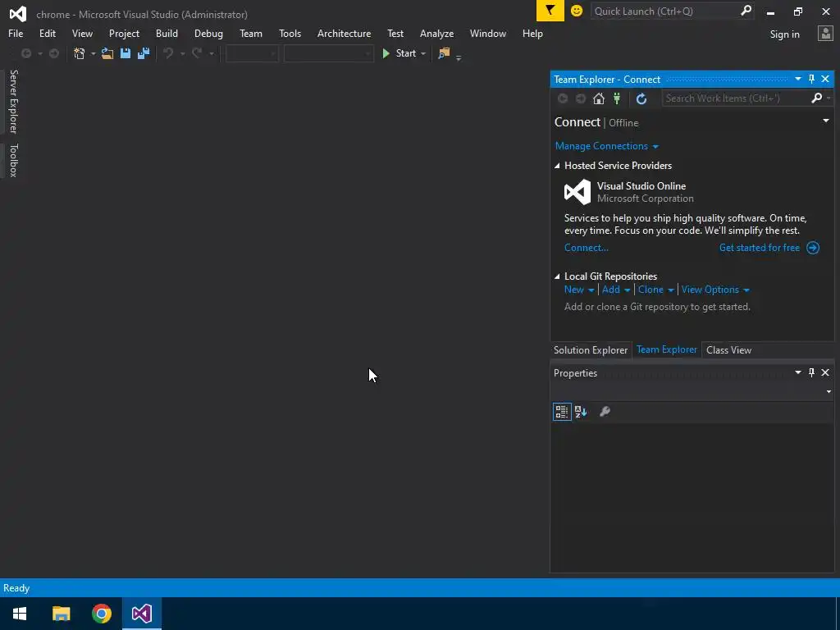Click the notifications flag icon
Viewport: 840px width, 630px height.
[550, 11]
